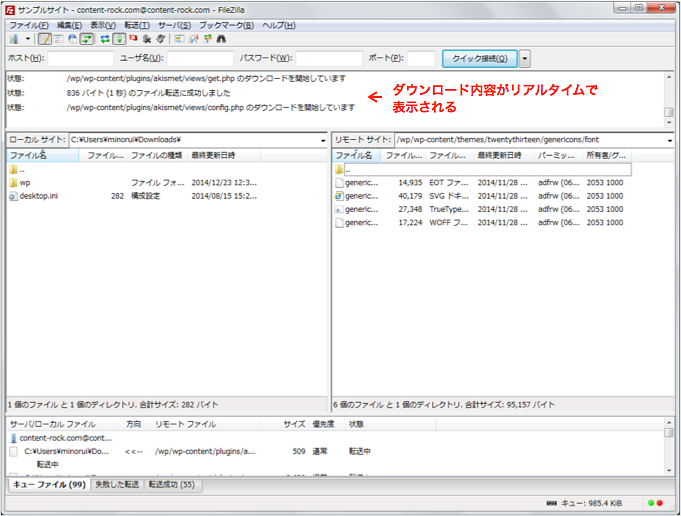Click transfer queue scroll down arrow
The width and height of the screenshot is (681, 516).
coord(669,471)
